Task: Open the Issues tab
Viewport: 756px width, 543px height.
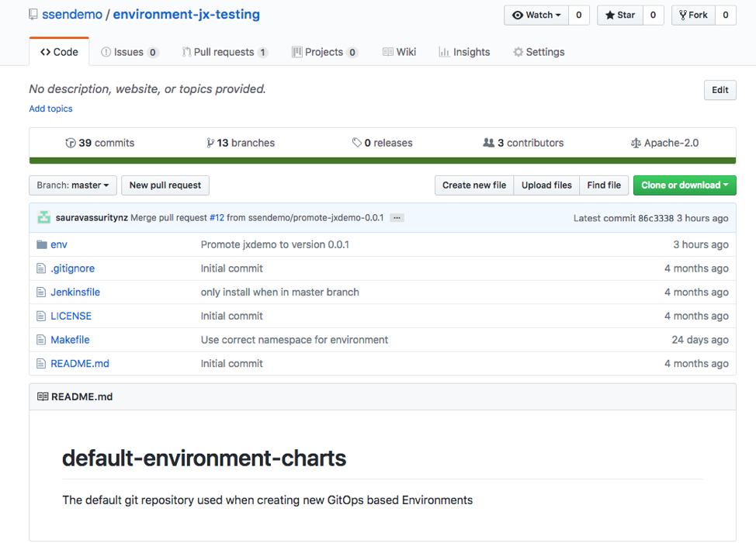Action: click(129, 52)
